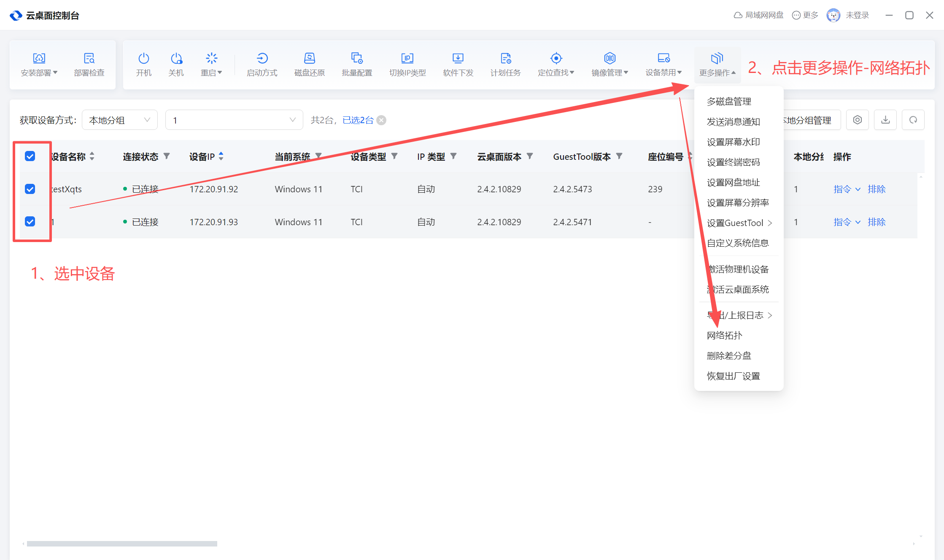Choose 设置屏幕水印 menu entry
Viewport: 944px width, 560px height.
coord(733,142)
